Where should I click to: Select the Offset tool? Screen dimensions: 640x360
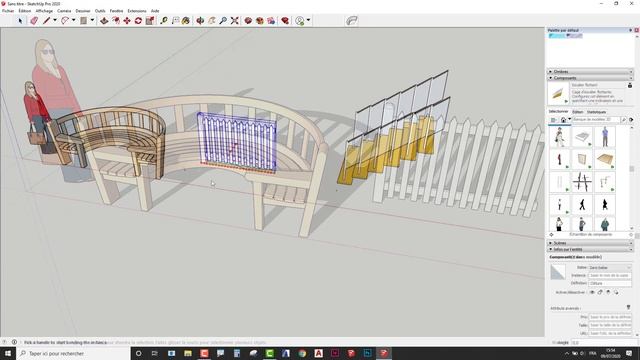[x=116, y=21]
